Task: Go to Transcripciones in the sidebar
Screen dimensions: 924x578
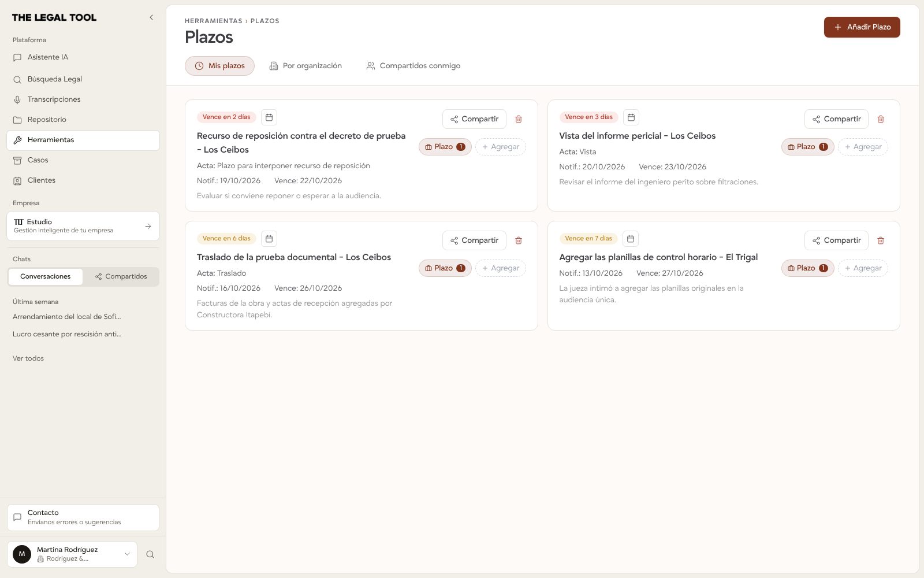Action: pos(83,99)
